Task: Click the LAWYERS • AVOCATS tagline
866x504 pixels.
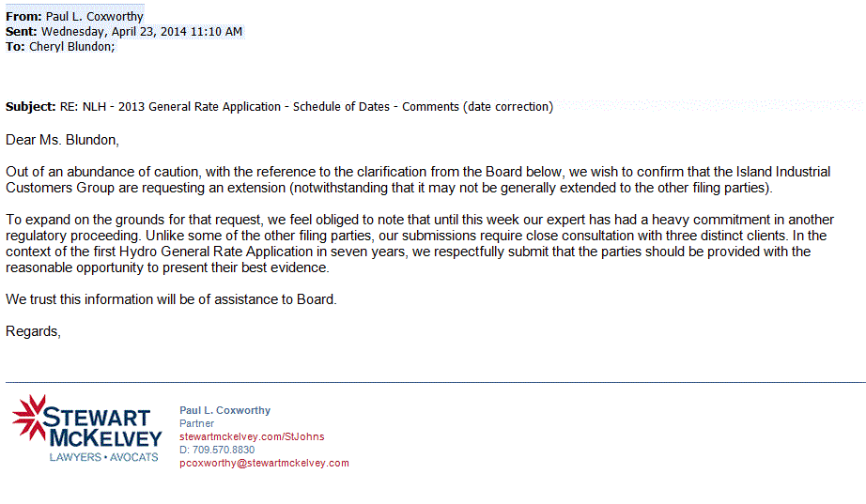Action: [x=104, y=457]
